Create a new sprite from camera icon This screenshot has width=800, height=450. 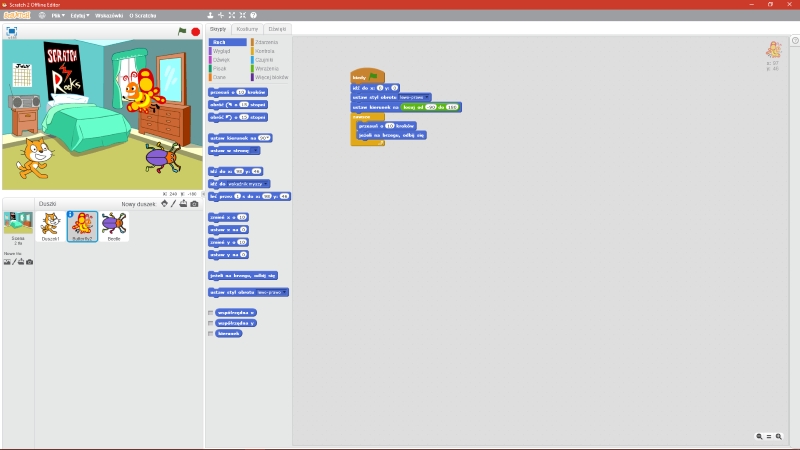click(194, 204)
